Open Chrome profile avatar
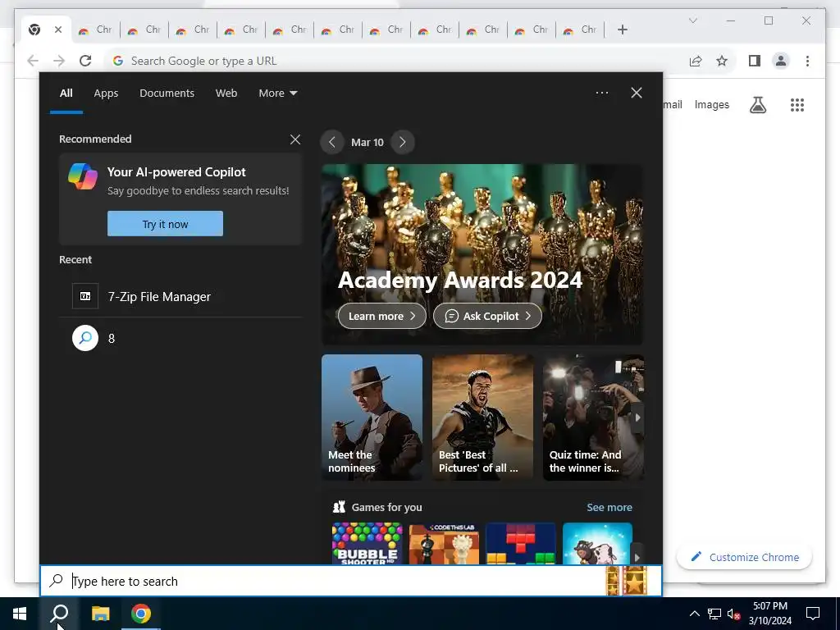Screen dimensions: 840x630 point(781,61)
